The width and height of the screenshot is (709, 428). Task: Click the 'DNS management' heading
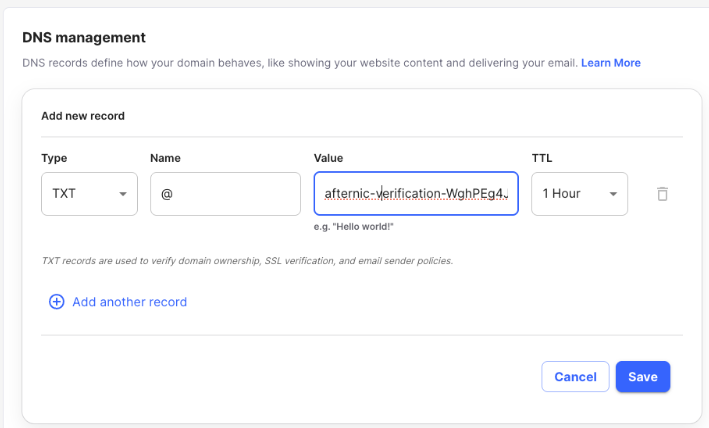pos(84,38)
